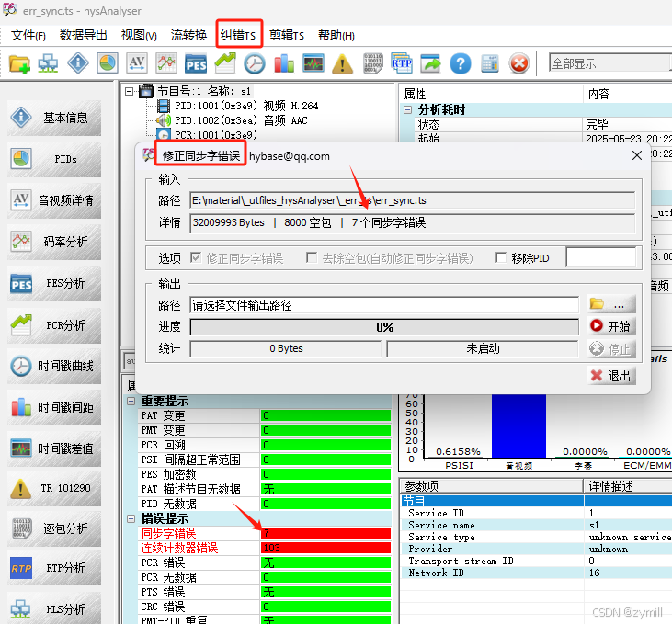Enable 移除PID checkbox

pyautogui.click(x=501, y=257)
